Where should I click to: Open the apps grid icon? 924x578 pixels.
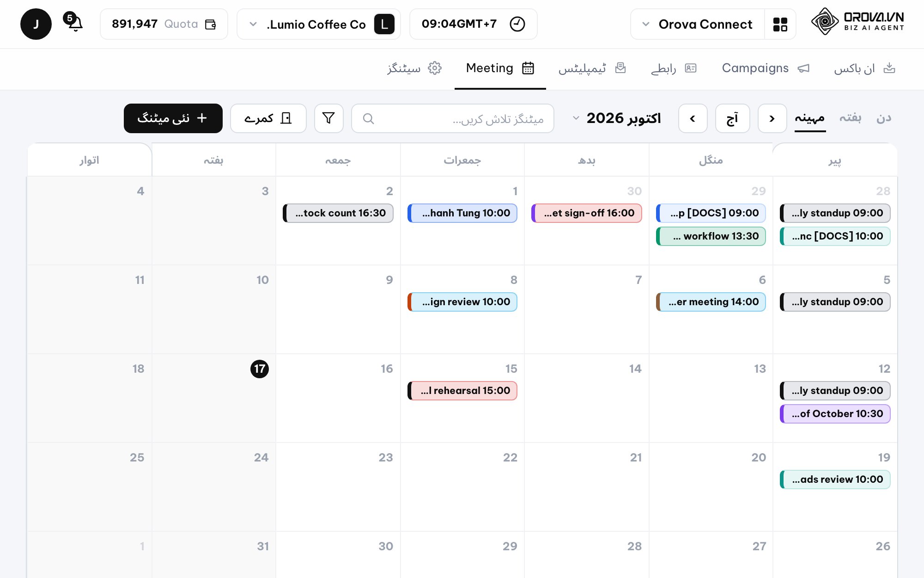780,24
